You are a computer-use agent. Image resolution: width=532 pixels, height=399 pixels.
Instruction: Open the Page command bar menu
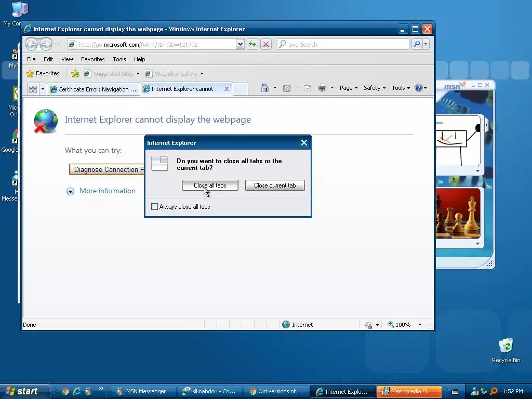349,88
